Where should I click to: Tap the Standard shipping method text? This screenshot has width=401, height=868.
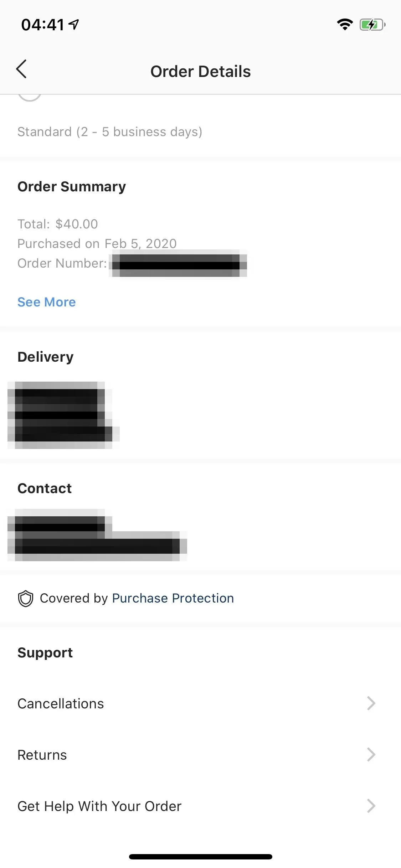[x=110, y=132]
